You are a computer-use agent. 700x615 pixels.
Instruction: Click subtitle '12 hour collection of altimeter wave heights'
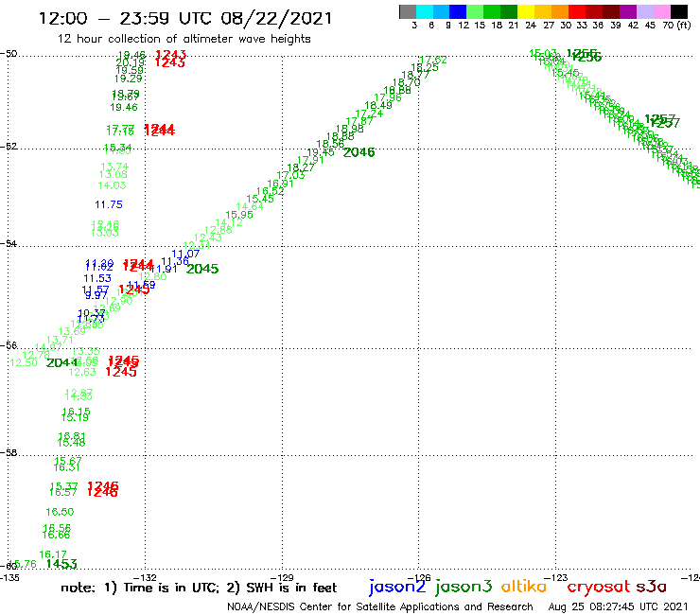coord(184,39)
